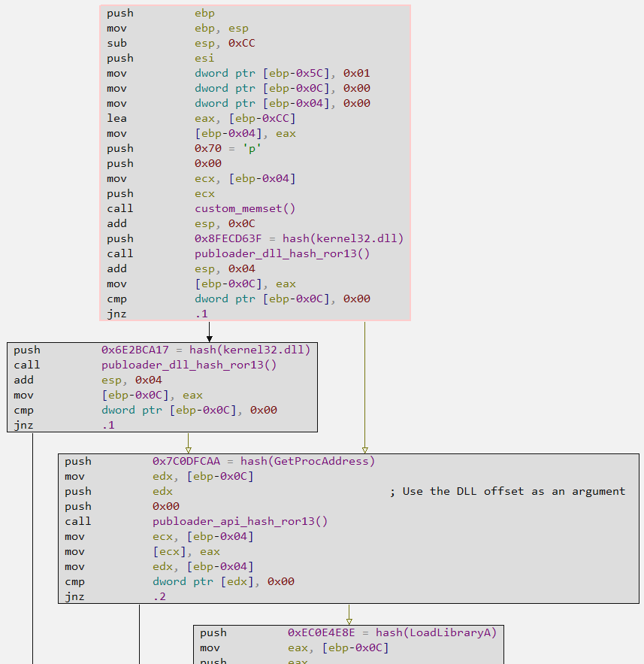Image resolution: width=644 pixels, height=664 pixels.
Task: Open publoader_api_hash_ror13() function reference
Action: (240, 521)
